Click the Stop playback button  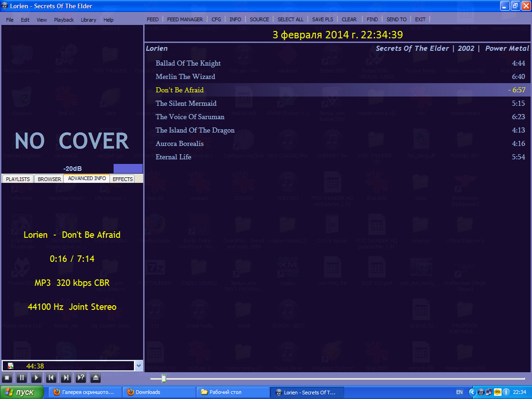click(x=6, y=378)
